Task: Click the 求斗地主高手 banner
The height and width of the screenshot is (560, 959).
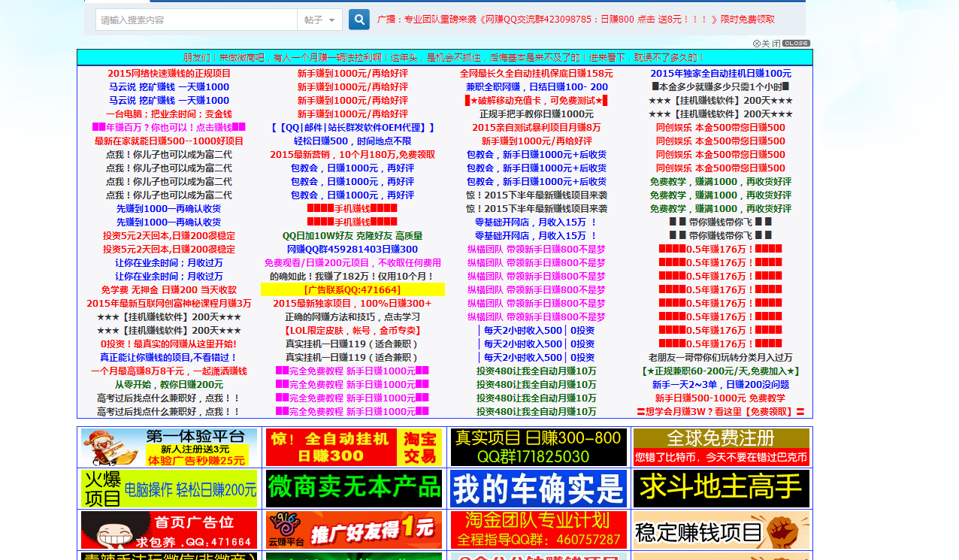Action: [x=722, y=489]
